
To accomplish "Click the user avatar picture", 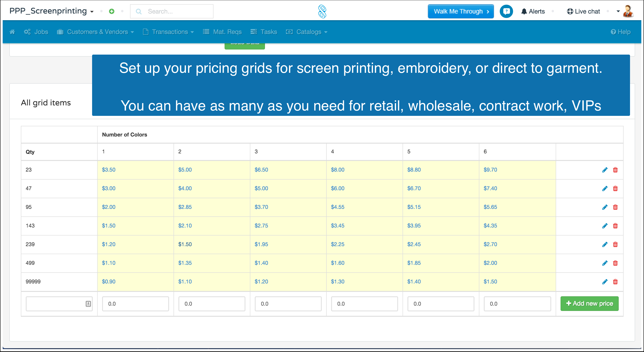I will click(x=628, y=11).
